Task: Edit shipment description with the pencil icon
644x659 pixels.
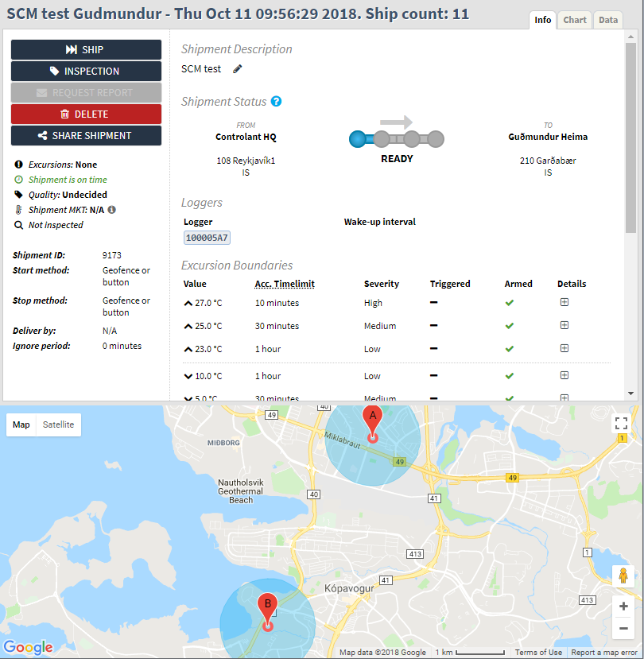Action: click(x=238, y=69)
